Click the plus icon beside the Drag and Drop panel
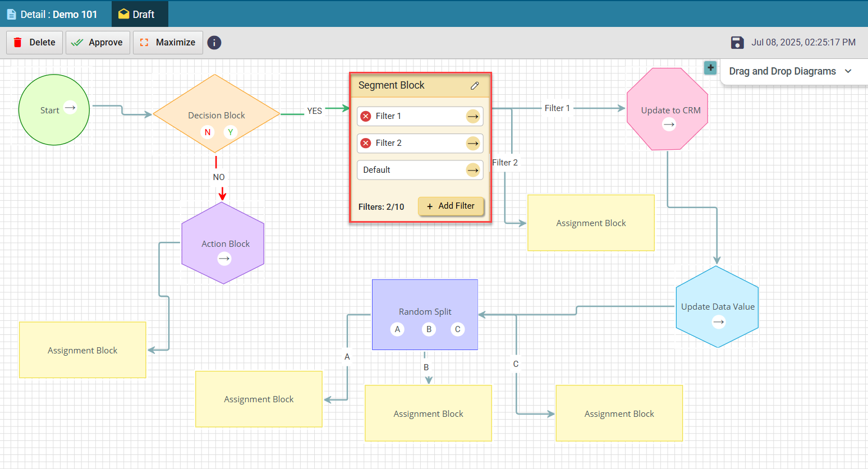The width and height of the screenshot is (868, 469). (710, 67)
